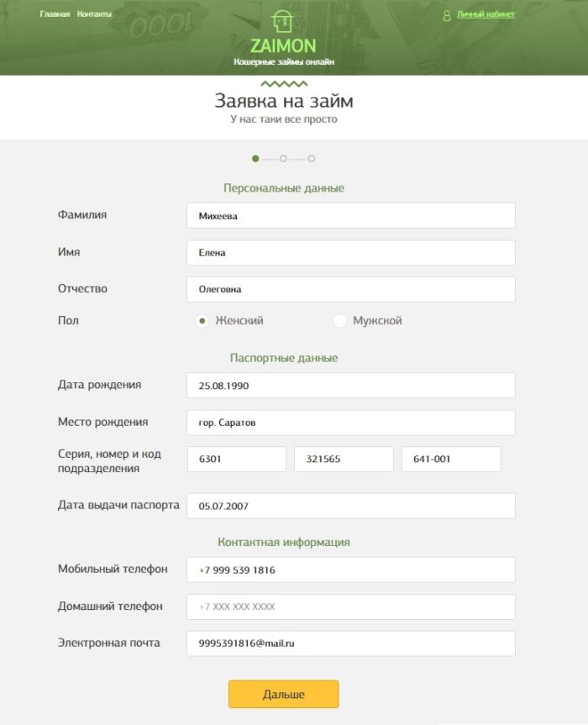Click the Дата рождения field 25.08.1990

351,385
